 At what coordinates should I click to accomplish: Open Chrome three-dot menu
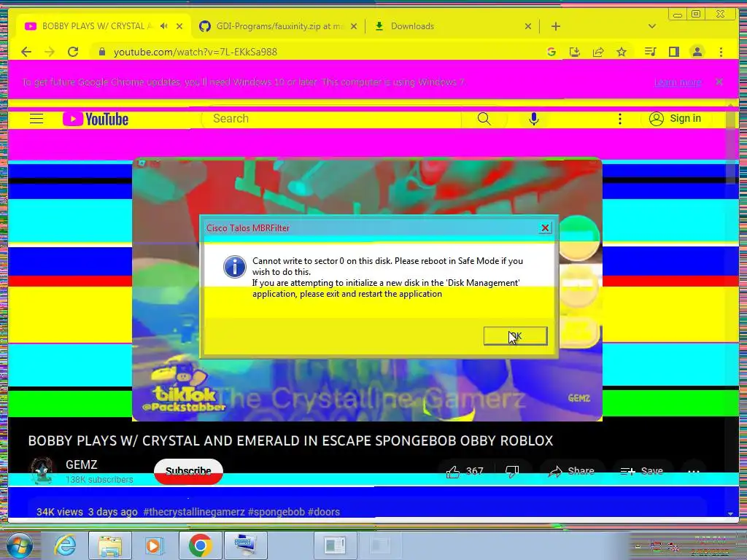tap(721, 52)
